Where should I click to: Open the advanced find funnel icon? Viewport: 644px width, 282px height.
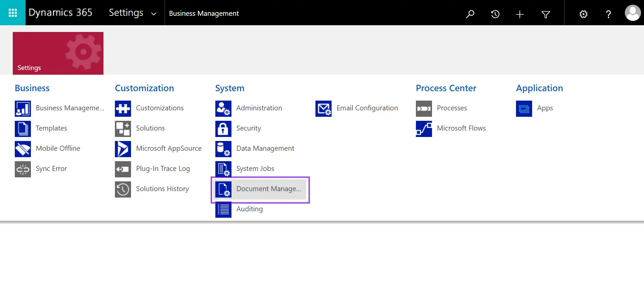(x=546, y=14)
